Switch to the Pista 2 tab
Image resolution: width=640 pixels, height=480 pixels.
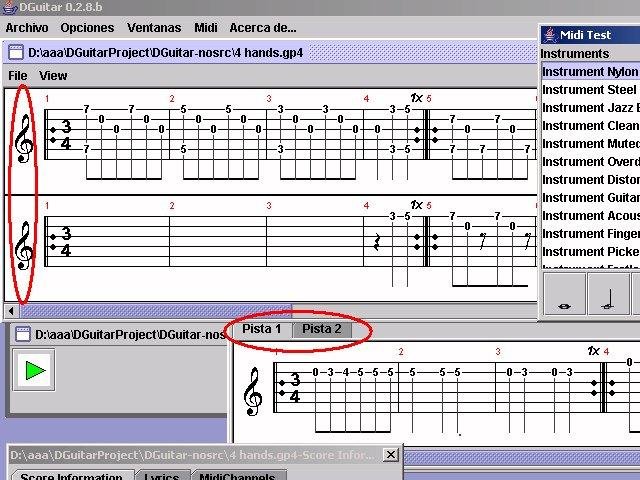pyautogui.click(x=322, y=329)
